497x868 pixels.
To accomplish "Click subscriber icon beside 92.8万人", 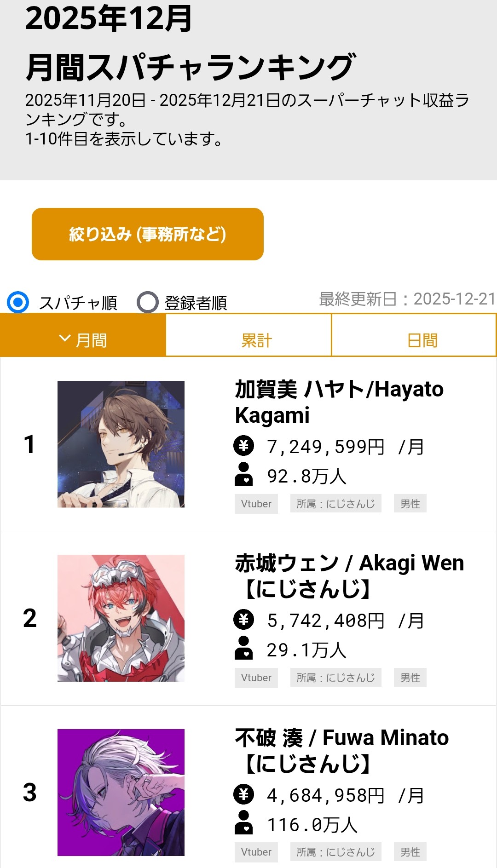I will [243, 474].
